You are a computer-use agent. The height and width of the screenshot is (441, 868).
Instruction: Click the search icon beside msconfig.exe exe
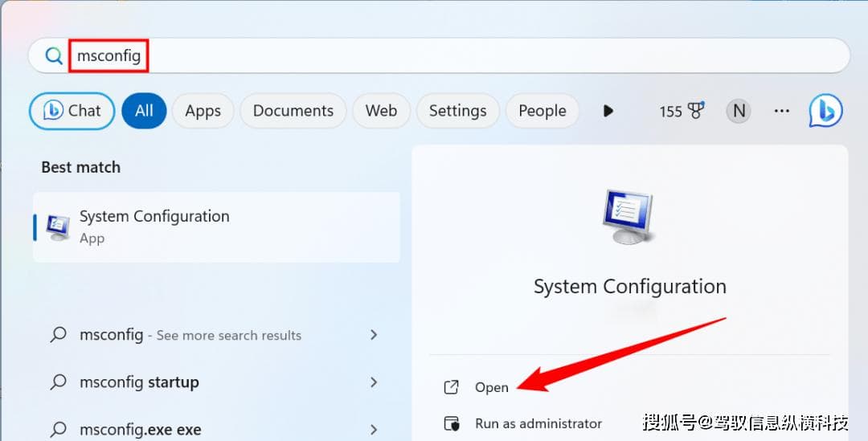pos(58,429)
